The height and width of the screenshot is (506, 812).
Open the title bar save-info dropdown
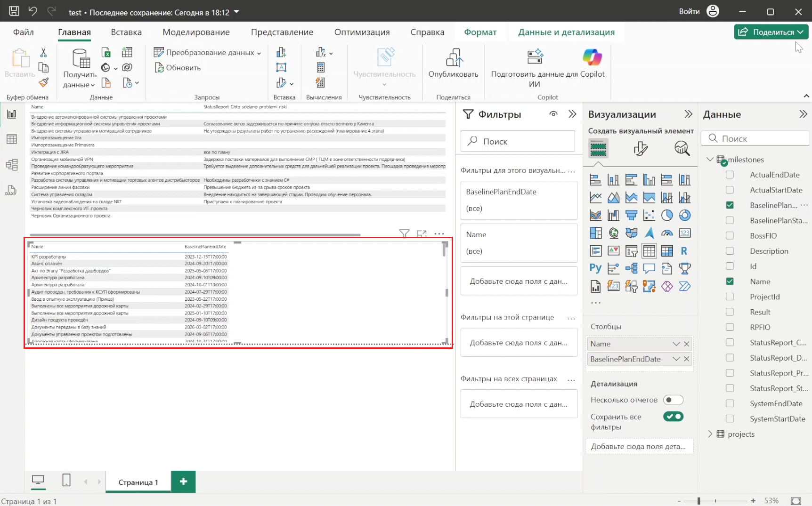tap(236, 12)
